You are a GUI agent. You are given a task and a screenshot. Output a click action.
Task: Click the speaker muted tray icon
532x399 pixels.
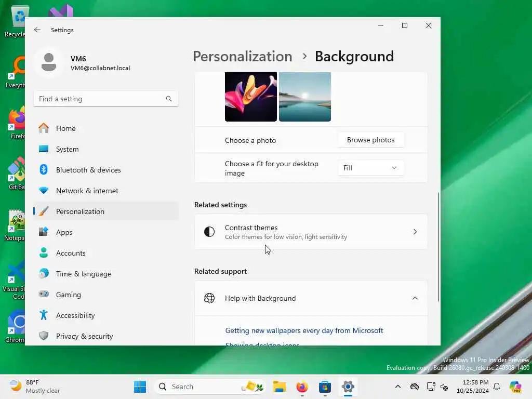(445, 387)
